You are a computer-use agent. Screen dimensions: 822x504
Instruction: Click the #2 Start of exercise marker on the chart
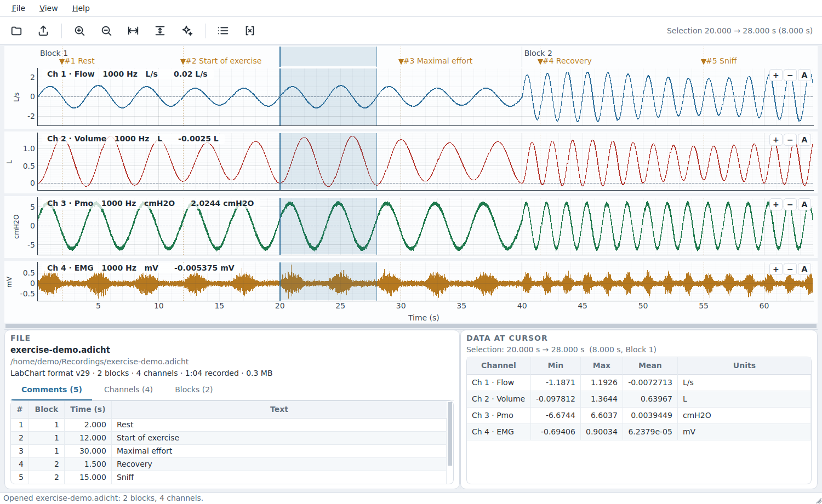[221, 61]
